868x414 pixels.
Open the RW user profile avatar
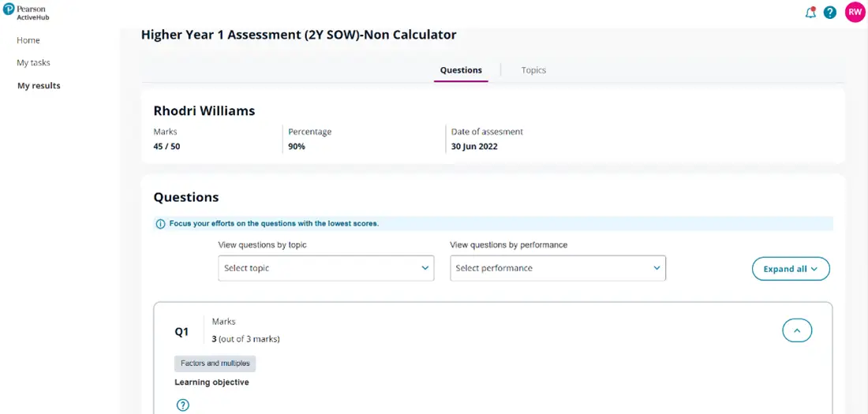(855, 13)
